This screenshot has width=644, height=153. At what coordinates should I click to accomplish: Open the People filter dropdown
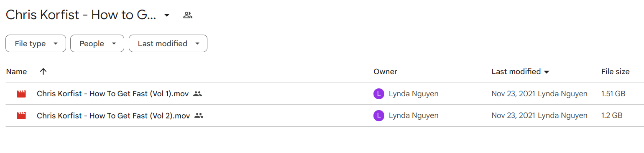click(x=97, y=43)
